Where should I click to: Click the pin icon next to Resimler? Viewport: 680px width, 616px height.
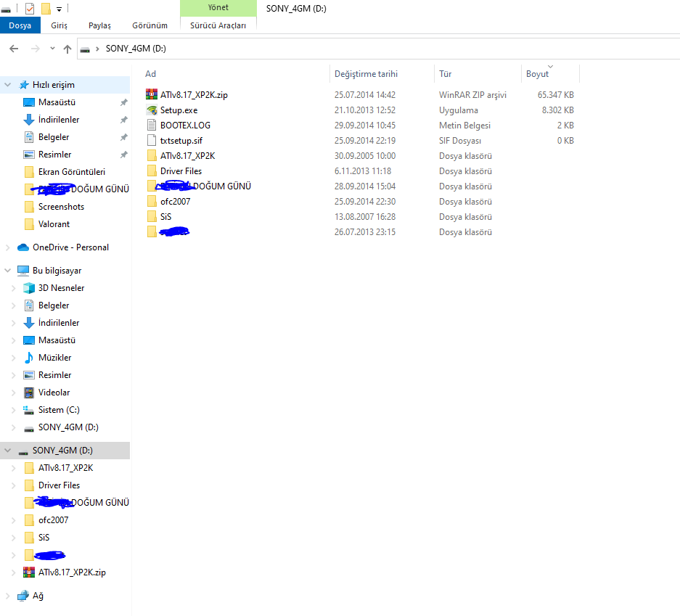click(x=123, y=155)
